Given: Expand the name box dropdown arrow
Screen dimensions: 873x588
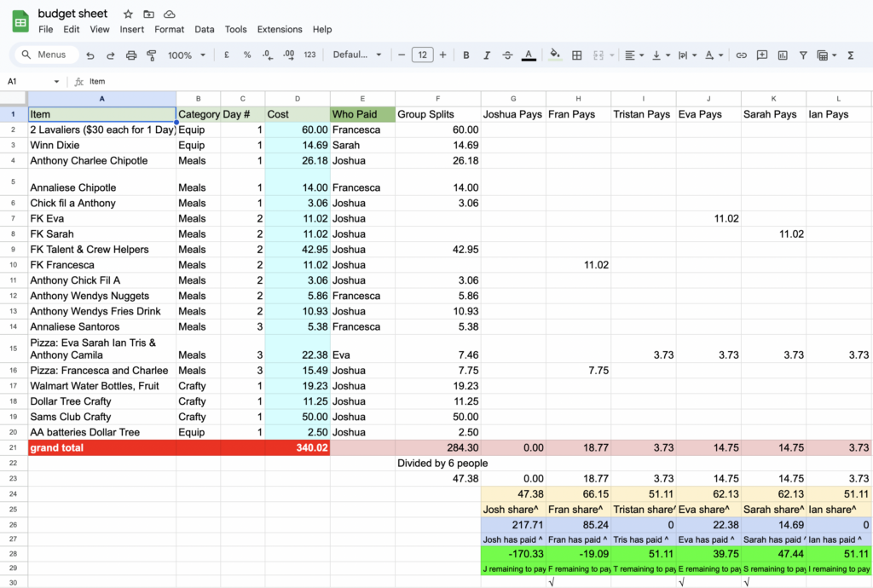Looking at the screenshot, I should coord(57,82).
